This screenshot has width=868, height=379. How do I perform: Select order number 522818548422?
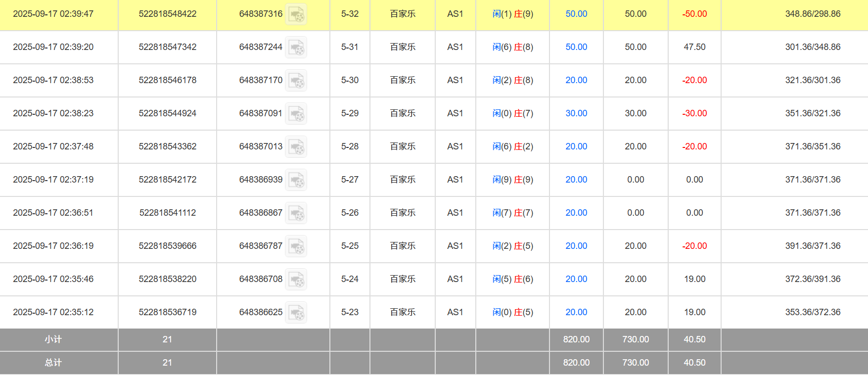(167, 14)
